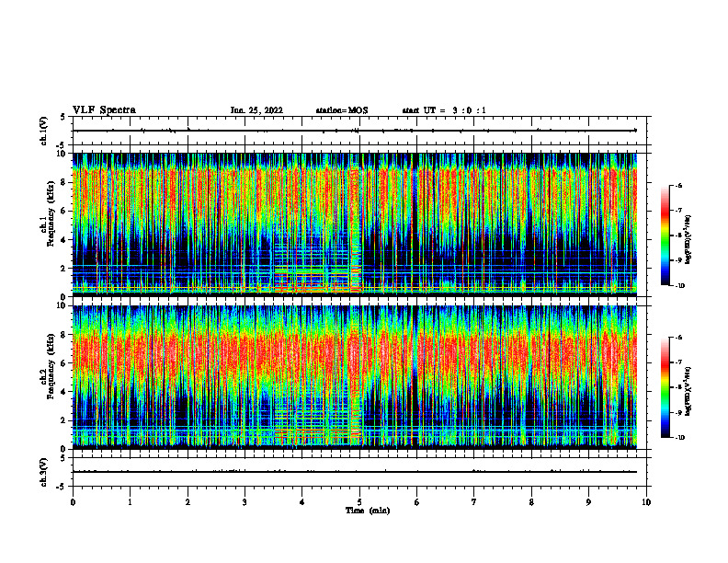Click the ch.2 color bar log(PSD) unit label
Image resolution: width=728 pixels, height=563 pixels.
tap(688, 391)
